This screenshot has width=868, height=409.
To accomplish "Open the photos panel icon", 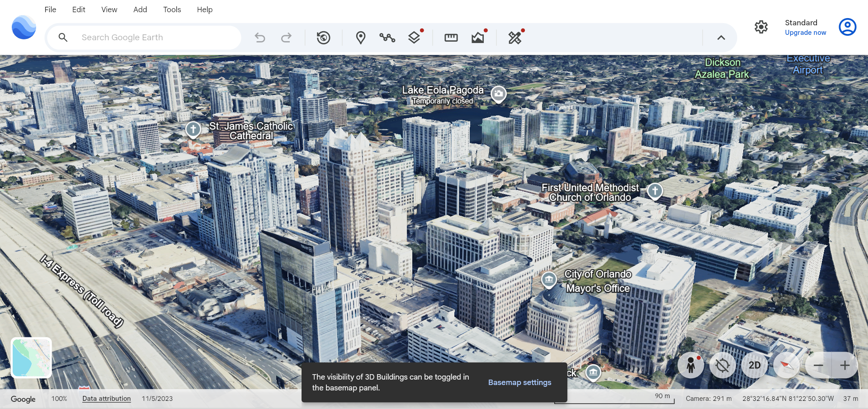I will pos(477,38).
